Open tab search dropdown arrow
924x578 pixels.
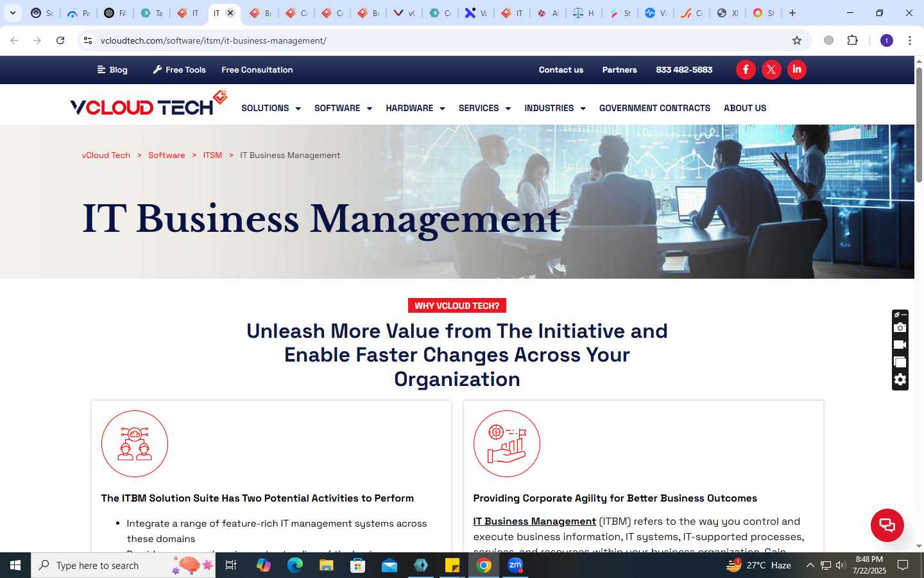12,13
